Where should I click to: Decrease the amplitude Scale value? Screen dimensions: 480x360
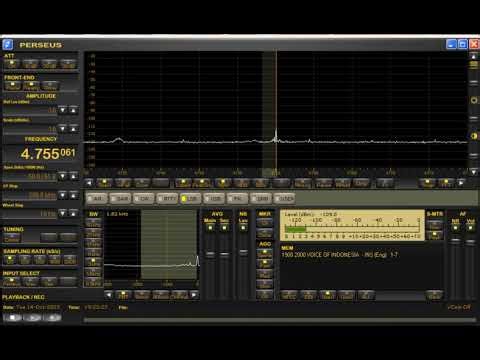coord(63,128)
